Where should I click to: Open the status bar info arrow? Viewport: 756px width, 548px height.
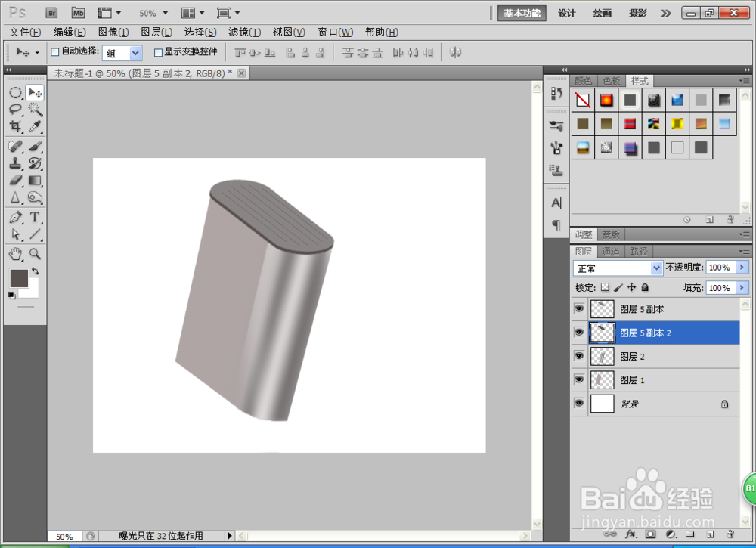point(230,535)
